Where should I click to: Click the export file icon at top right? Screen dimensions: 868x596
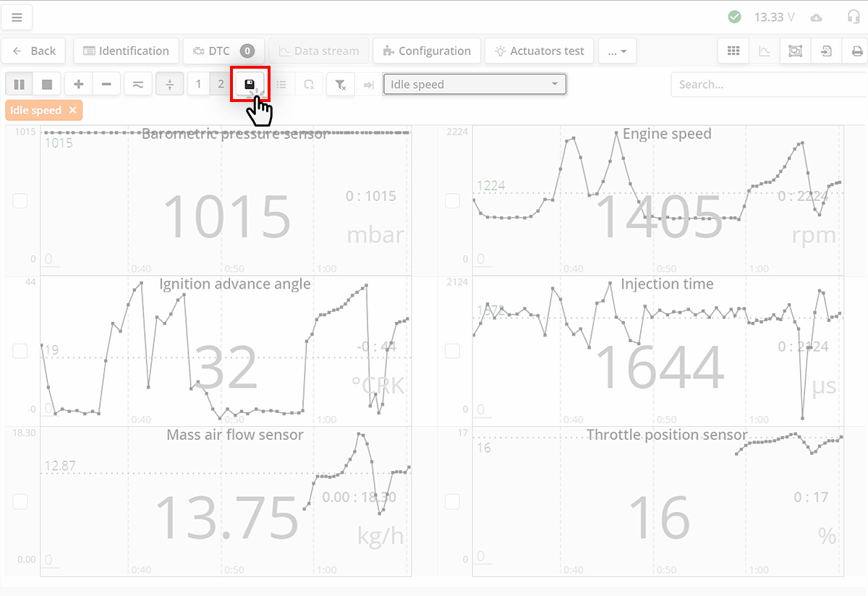tap(826, 51)
